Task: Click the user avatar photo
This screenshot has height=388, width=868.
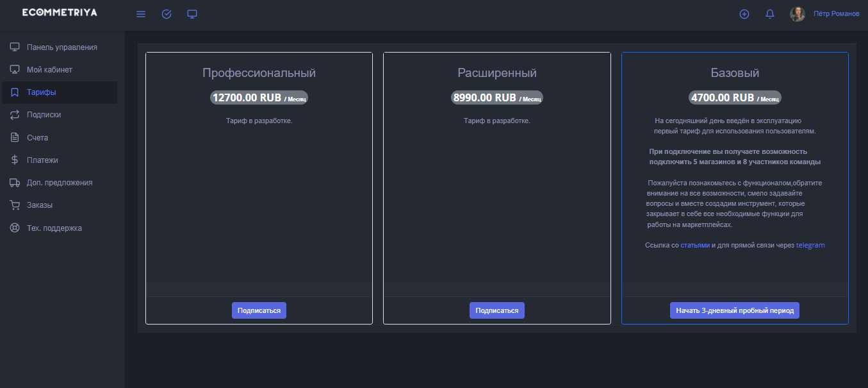Action: coord(798,14)
